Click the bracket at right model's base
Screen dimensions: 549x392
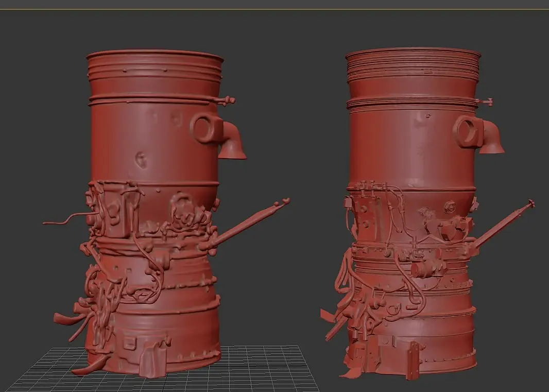point(413,361)
